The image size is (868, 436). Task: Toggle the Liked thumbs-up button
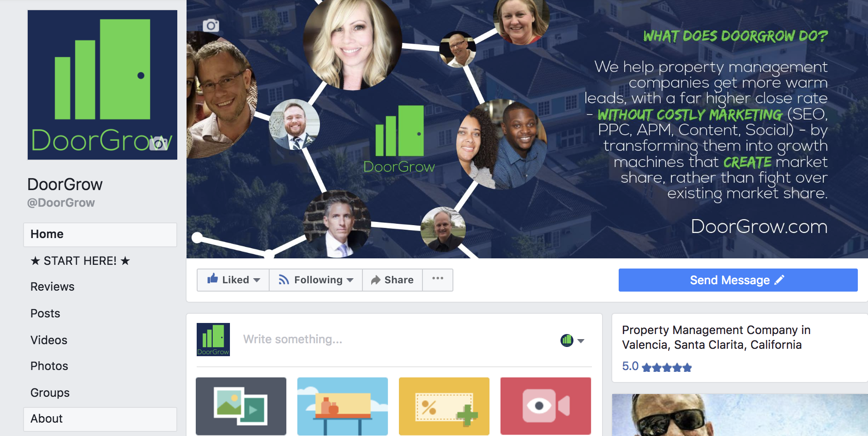point(229,280)
